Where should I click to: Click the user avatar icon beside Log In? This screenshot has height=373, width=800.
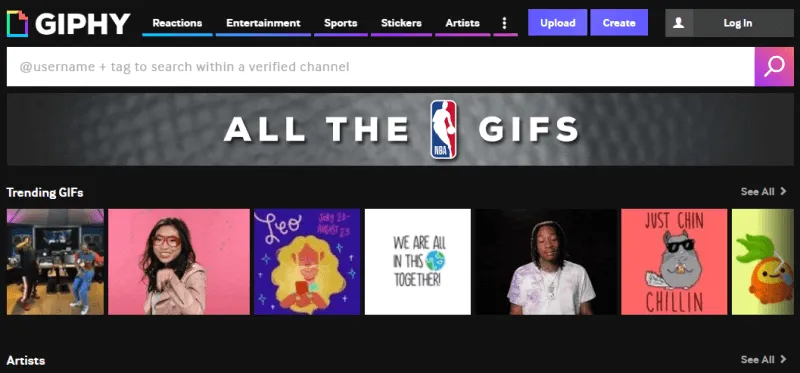[x=679, y=23]
